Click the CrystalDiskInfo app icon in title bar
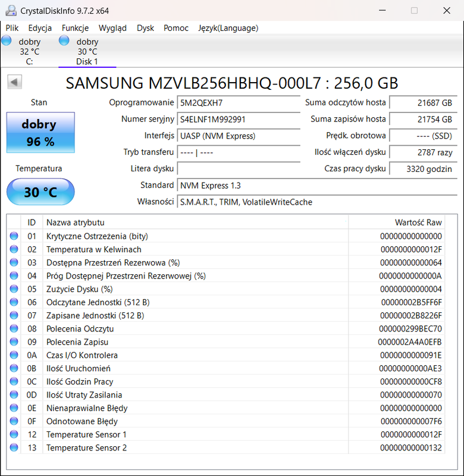 click(x=11, y=11)
